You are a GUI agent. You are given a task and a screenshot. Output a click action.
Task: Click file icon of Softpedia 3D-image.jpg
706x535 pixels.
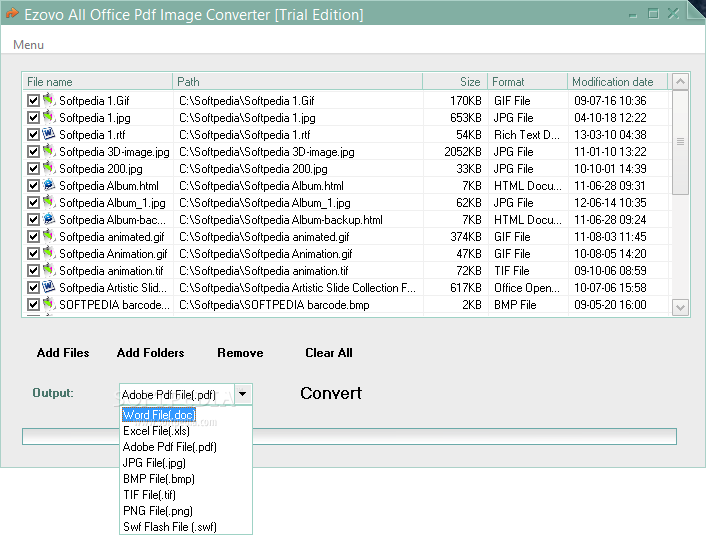point(49,151)
